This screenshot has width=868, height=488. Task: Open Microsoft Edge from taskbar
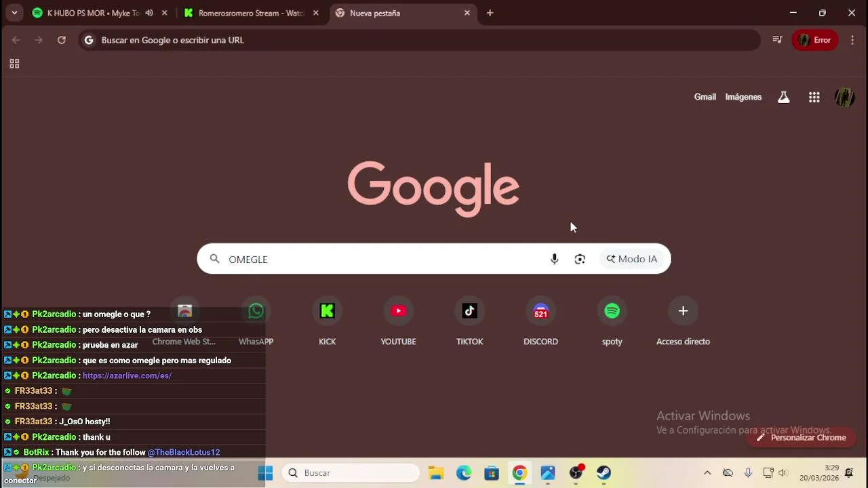click(x=464, y=472)
